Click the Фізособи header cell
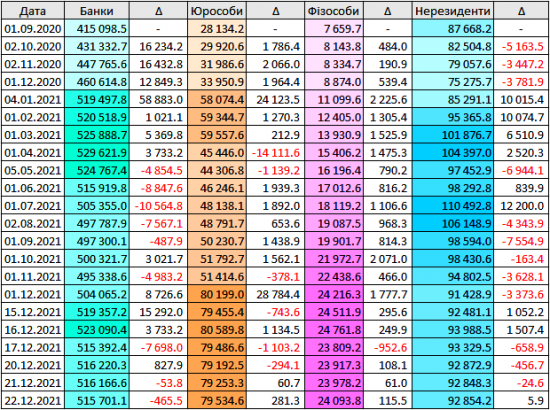Screen dimensions: 550x410 tap(334, 11)
